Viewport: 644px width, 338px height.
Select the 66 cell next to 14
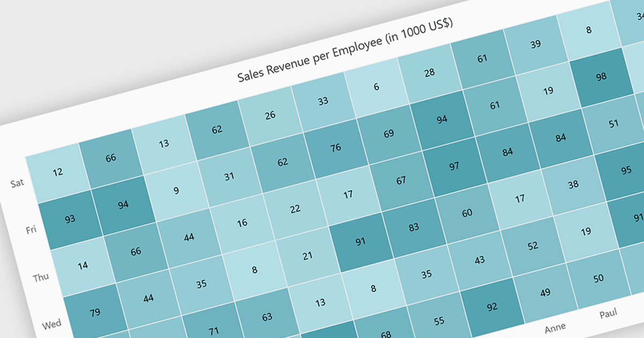136,251
